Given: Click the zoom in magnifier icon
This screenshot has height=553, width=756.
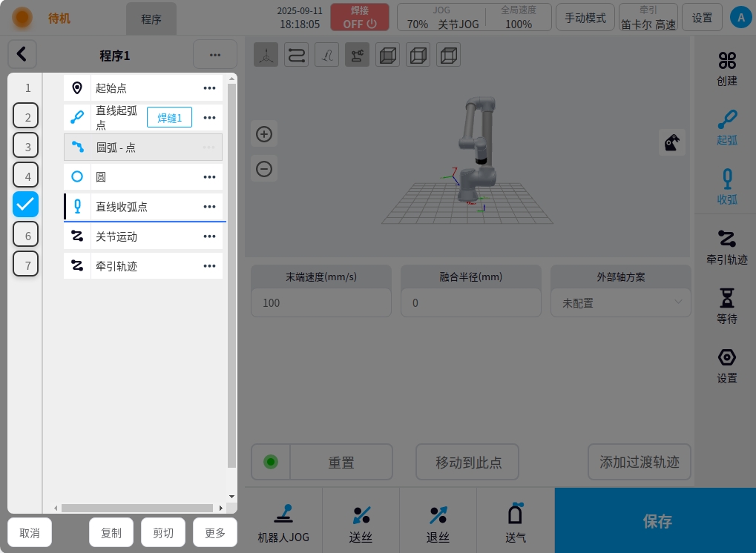Looking at the screenshot, I should 264,134.
